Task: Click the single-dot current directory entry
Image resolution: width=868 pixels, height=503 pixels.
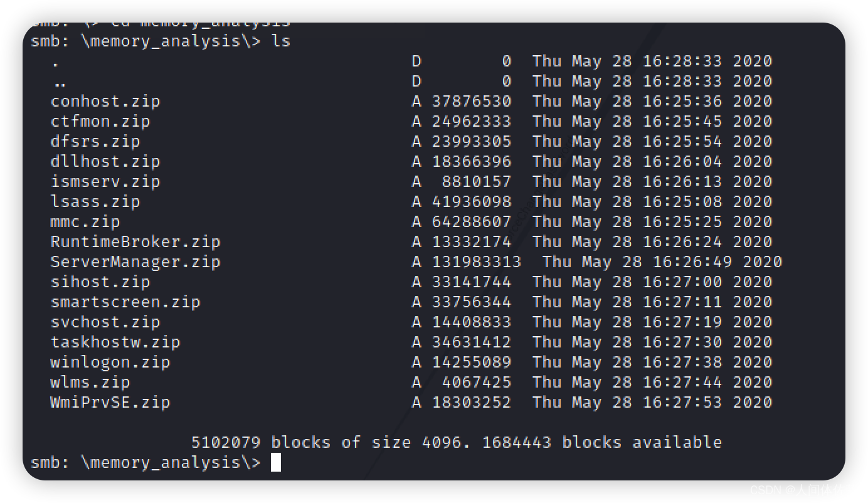Action: tap(56, 65)
